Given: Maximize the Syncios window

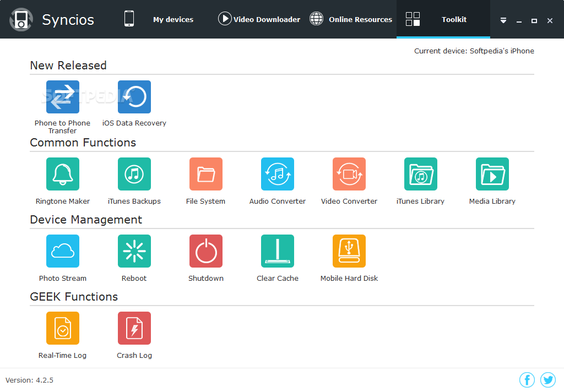Looking at the screenshot, I should (x=534, y=21).
